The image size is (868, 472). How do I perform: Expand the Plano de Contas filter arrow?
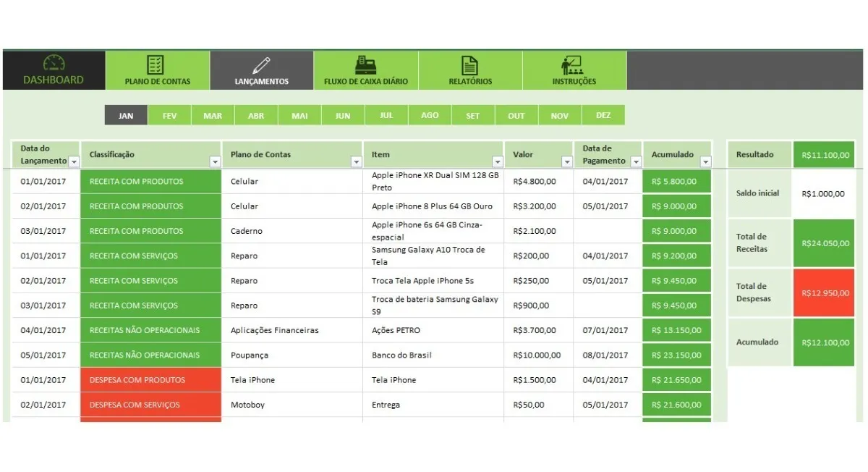[x=356, y=162]
